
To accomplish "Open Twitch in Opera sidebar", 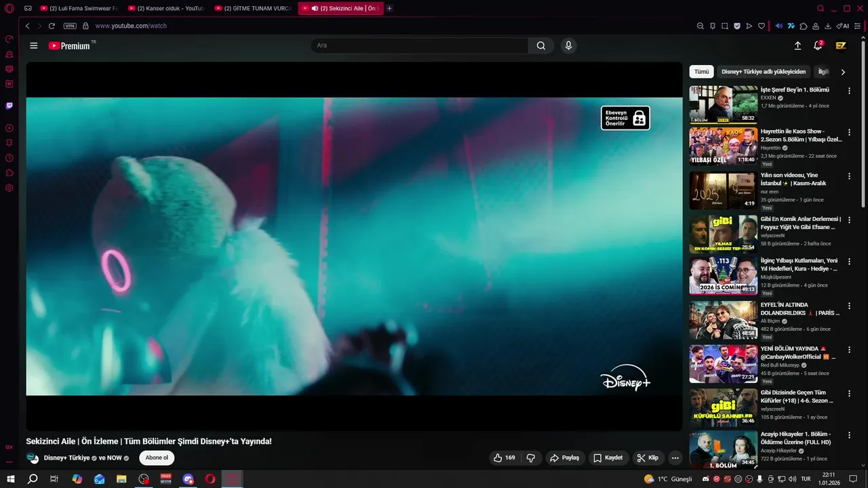I will [x=9, y=106].
